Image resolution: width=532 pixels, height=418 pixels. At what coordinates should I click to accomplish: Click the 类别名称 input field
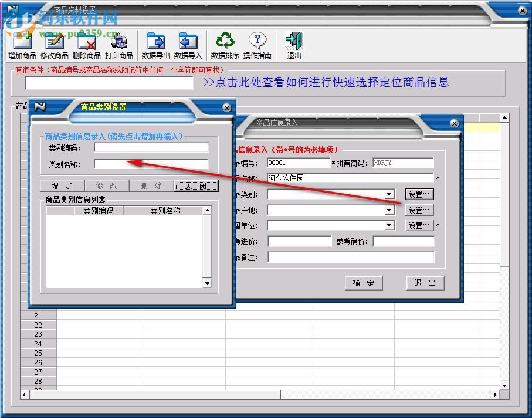pos(151,164)
